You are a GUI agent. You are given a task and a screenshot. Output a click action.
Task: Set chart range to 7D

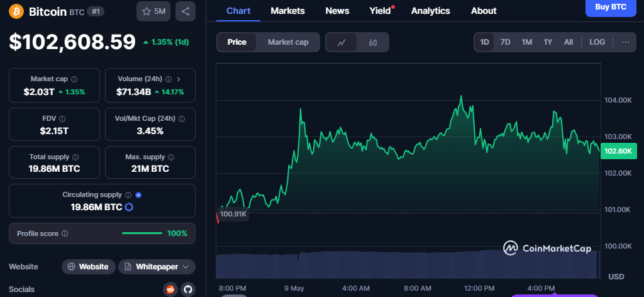[505, 42]
